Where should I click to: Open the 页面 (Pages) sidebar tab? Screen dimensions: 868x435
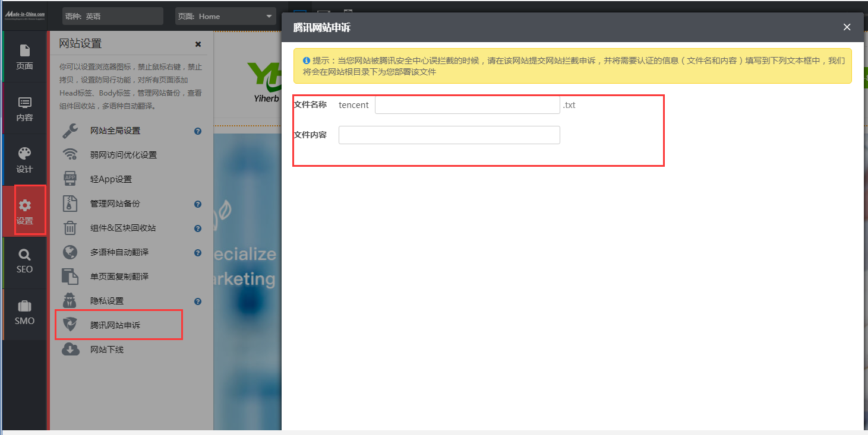[24, 56]
